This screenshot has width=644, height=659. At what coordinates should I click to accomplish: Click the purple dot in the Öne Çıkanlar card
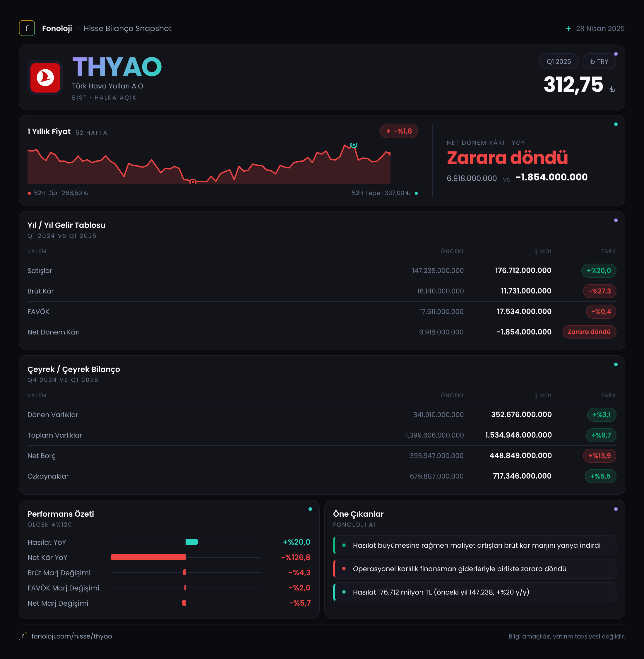click(x=616, y=509)
